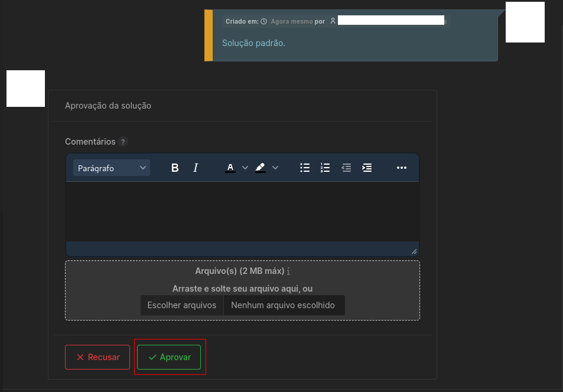The image size is (563, 392).
Task: Click the user icon in the creation banner
Action: pyautogui.click(x=333, y=20)
